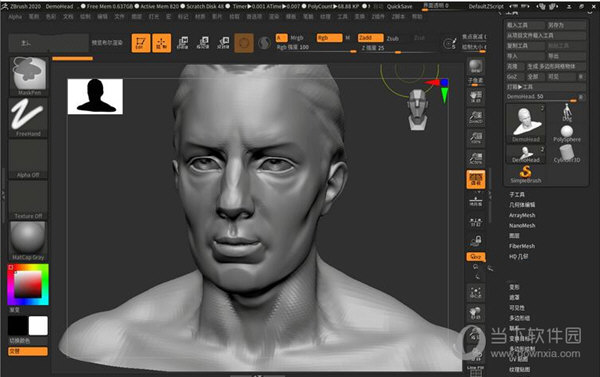Screen dimensions: 600x377
Task: Pick a color in the color picker square
Action: click(28, 284)
